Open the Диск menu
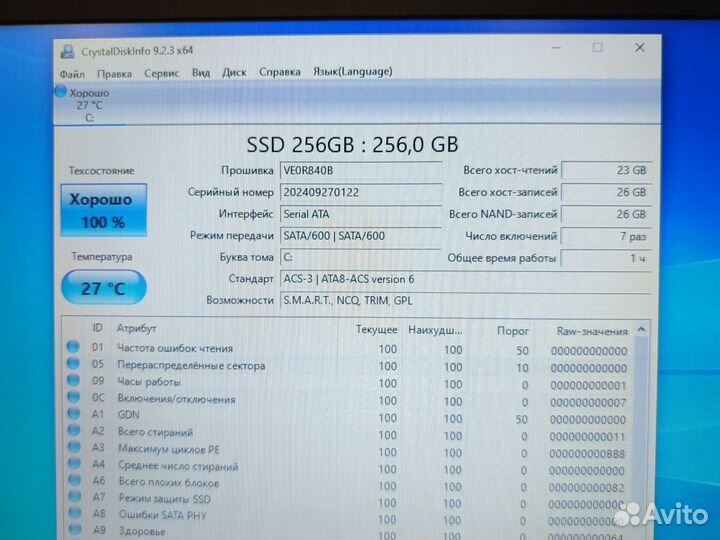Screen dimensions: 720x540 pos(234,72)
